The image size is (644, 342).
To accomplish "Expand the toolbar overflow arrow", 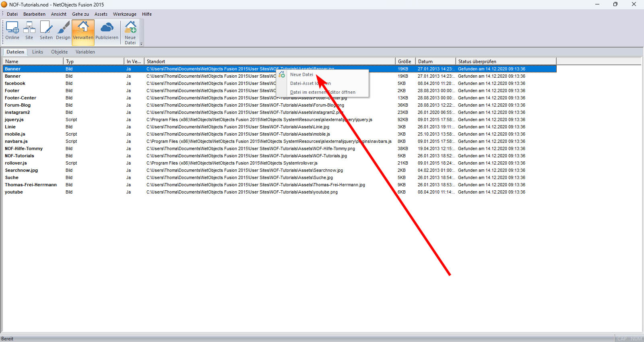I will pos(141,43).
